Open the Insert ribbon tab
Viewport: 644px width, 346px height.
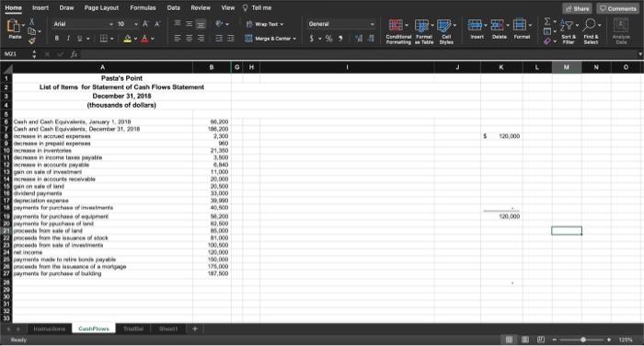pos(40,7)
